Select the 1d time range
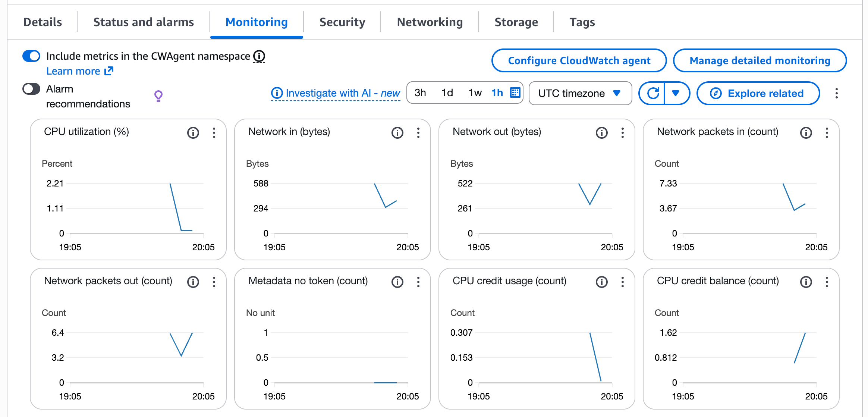This screenshot has height=417, width=868. [446, 93]
